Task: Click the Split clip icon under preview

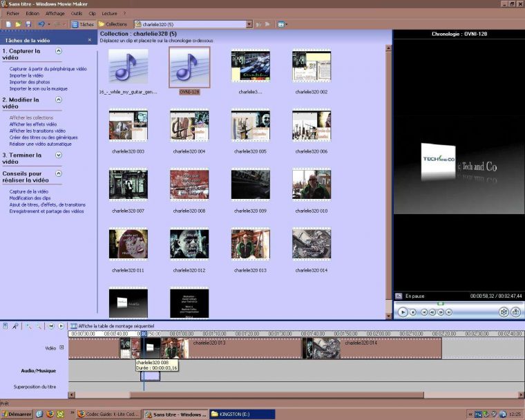Action: [504, 312]
